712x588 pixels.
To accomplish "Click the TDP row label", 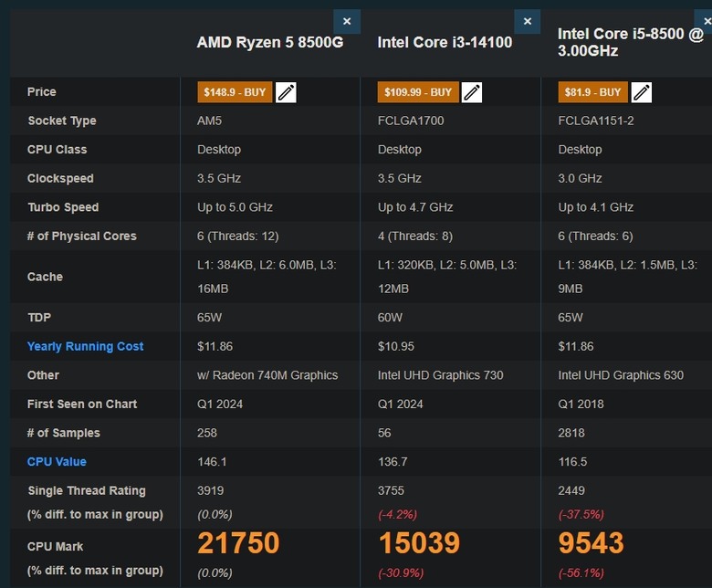I will (39, 318).
